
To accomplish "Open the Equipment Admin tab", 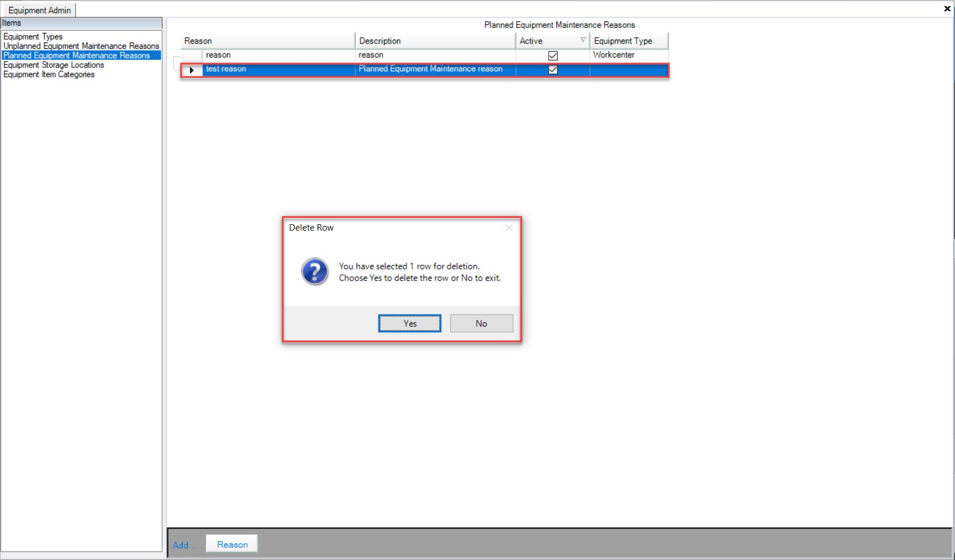I will 40,10.
